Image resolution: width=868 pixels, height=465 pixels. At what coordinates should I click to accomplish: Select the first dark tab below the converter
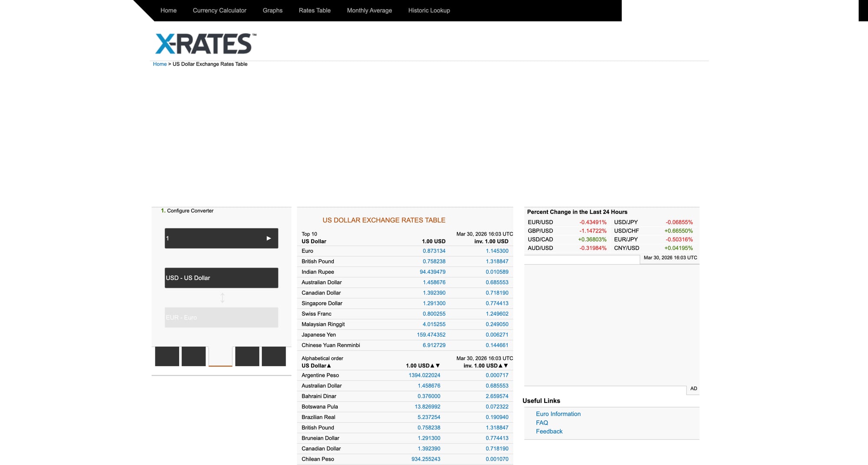tap(167, 356)
